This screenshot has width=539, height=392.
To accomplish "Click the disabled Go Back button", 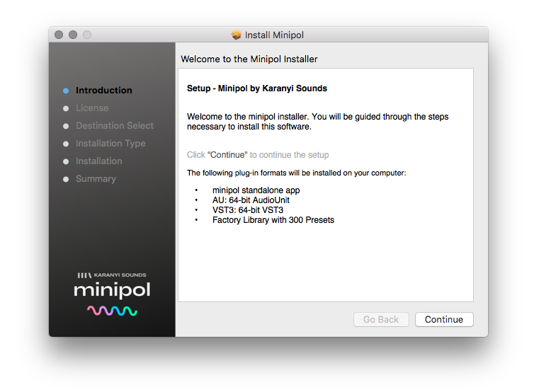I will (x=381, y=320).
